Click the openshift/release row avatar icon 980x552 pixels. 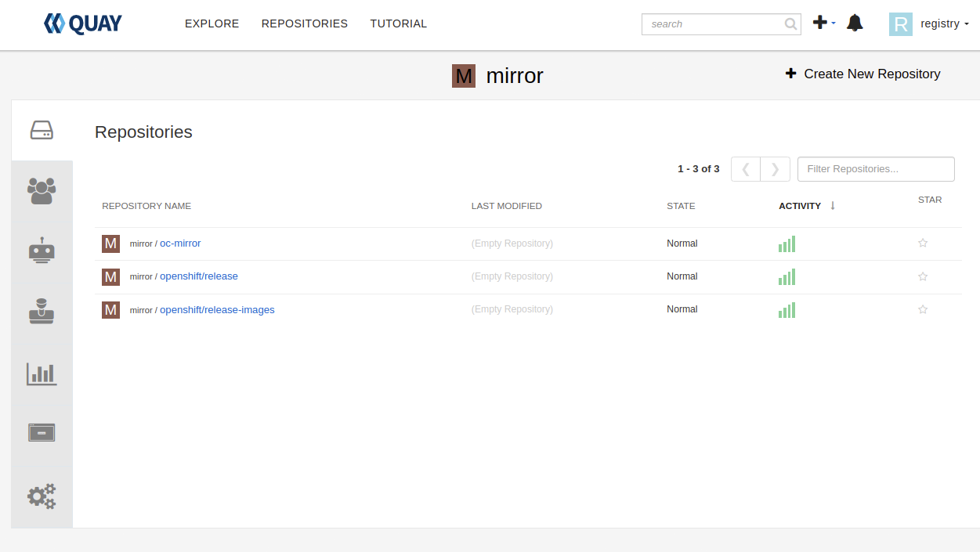110,276
